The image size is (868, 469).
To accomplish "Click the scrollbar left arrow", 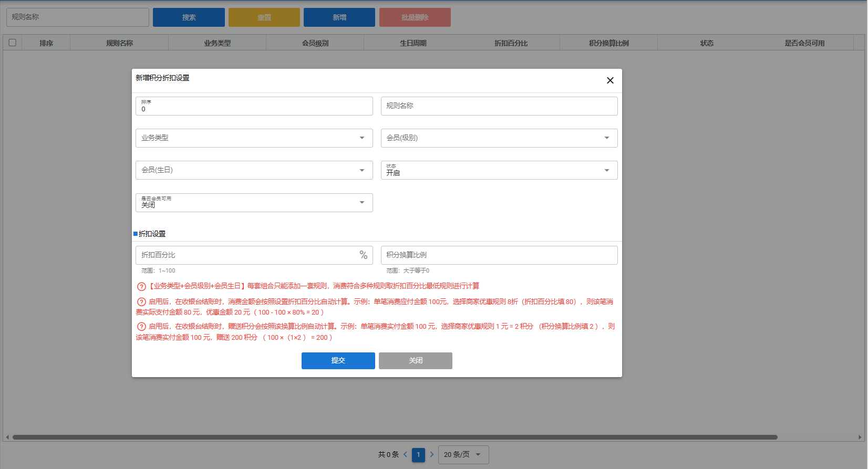I will [7, 437].
